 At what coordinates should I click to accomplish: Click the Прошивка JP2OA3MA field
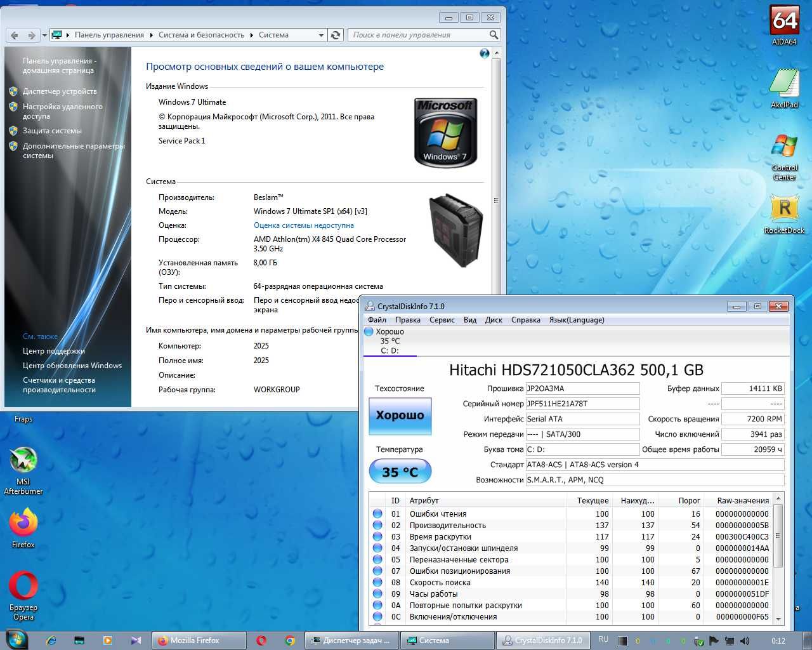(582, 388)
